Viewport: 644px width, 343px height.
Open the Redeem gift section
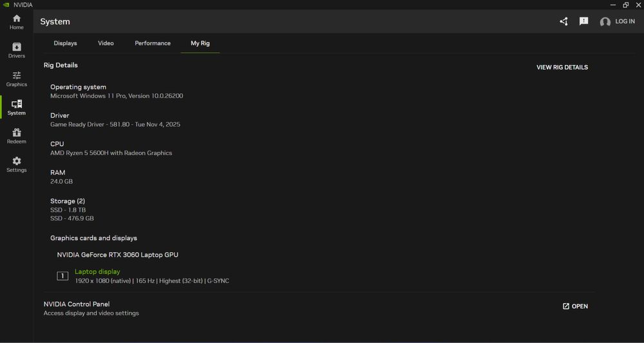click(x=17, y=136)
